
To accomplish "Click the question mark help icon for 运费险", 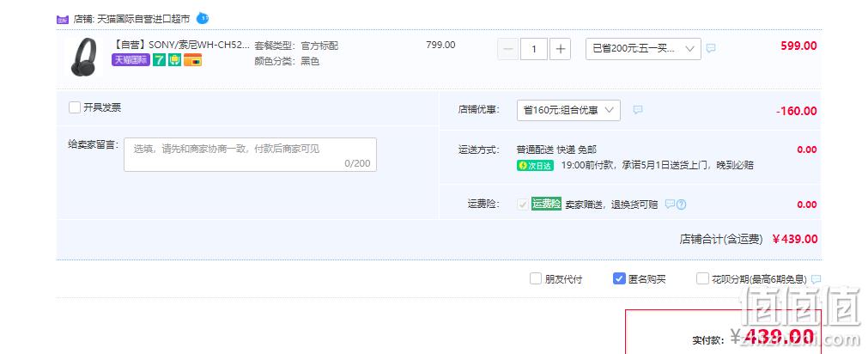I will (682, 204).
